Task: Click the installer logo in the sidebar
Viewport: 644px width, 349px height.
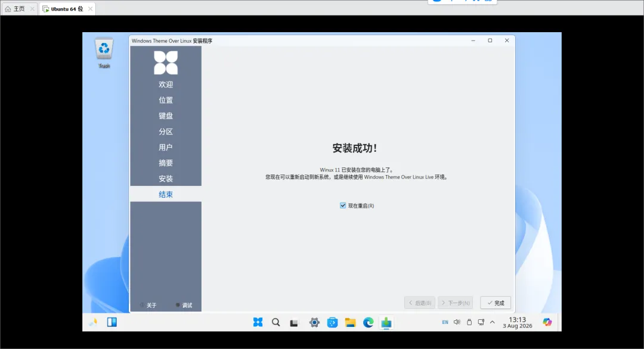Action: tap(166, 63)
